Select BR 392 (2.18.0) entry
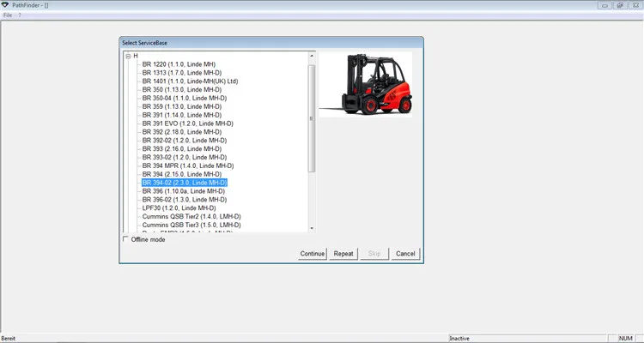This screenshot has width=644, height=343. click(182, 132)
